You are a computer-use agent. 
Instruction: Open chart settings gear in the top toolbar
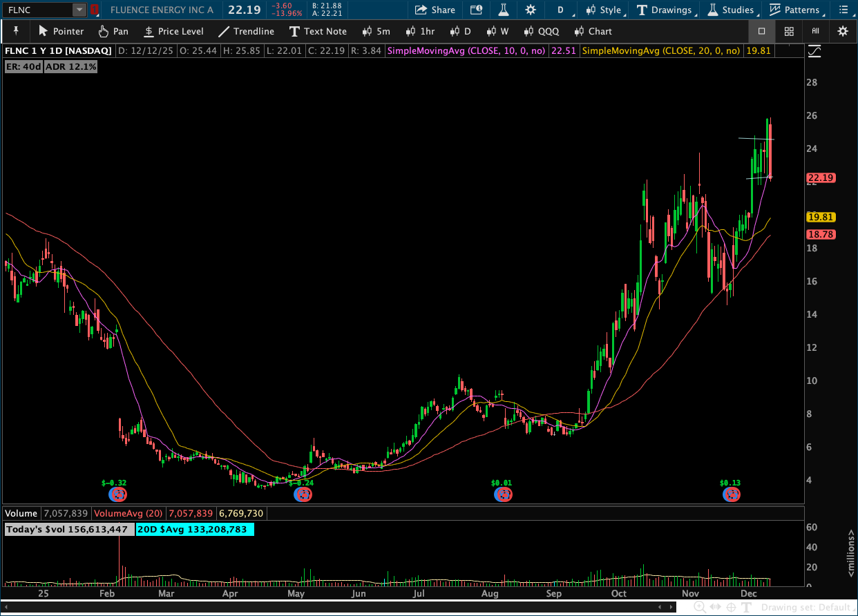[x=531, y=10]
